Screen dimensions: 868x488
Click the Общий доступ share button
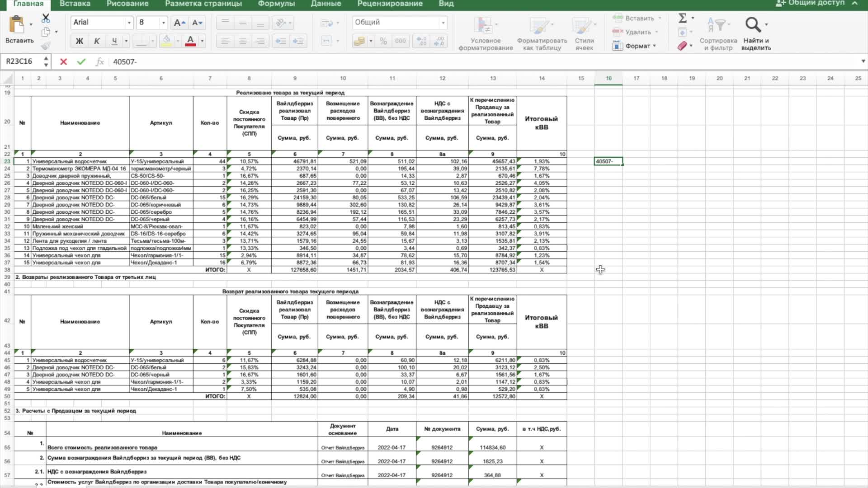[810, 3]
